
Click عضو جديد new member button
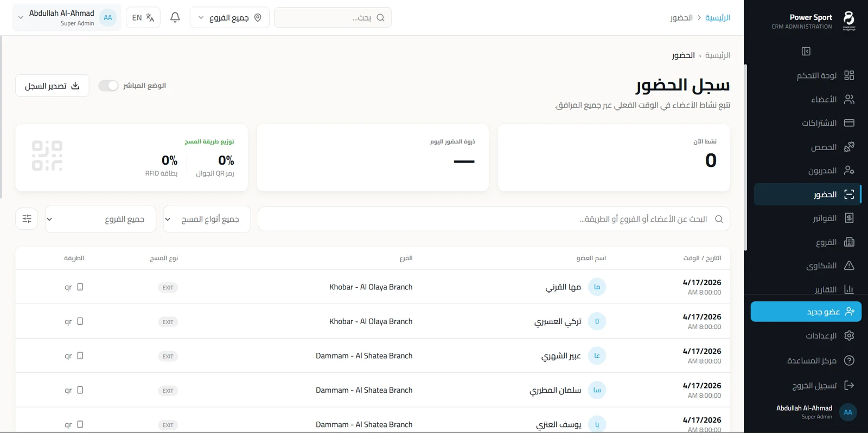pyautogui.click(x=806, y=312)
